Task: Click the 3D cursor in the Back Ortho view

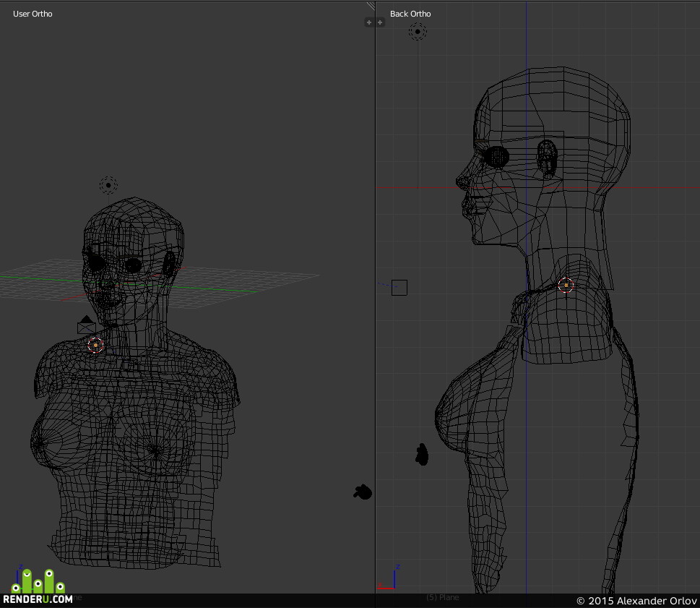Action: tap(566, 285)
